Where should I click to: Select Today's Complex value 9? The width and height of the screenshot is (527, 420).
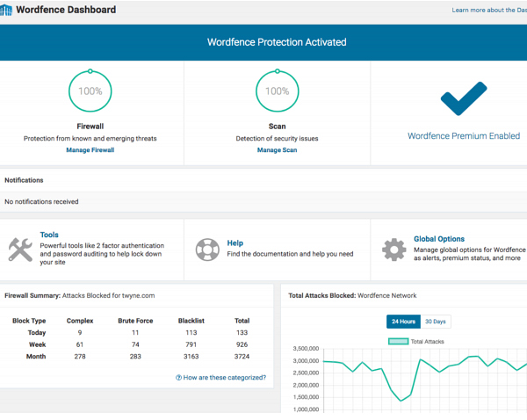point(80,332)
